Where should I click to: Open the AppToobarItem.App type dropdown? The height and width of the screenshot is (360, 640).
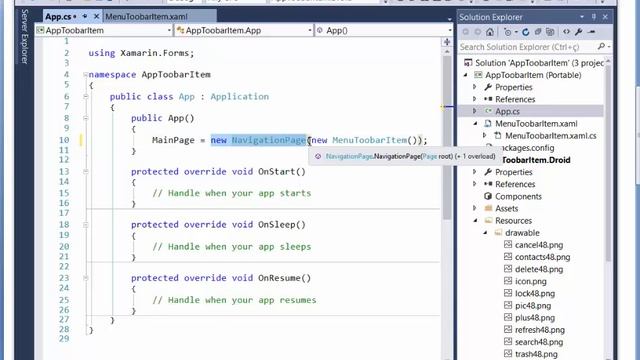(244, 30)
